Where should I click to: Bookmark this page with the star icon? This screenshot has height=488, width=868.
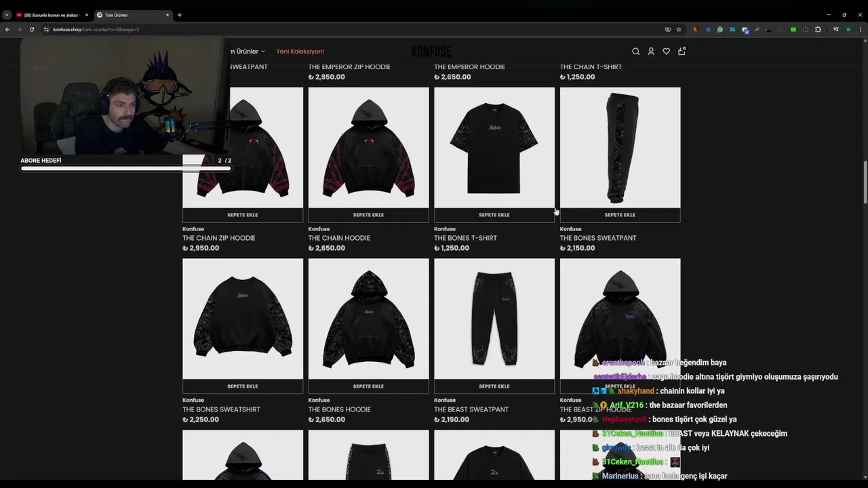point(679,29)
